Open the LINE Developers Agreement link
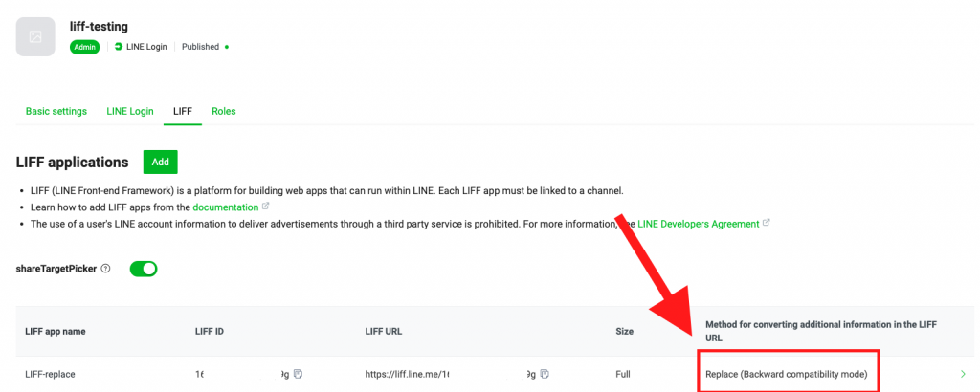 pos(698,224)
